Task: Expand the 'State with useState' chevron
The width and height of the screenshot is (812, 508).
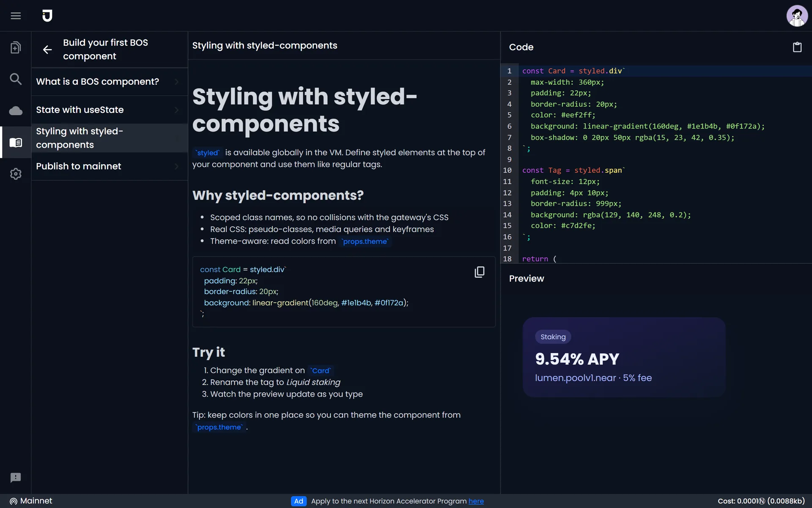Action: pos(177,110)
